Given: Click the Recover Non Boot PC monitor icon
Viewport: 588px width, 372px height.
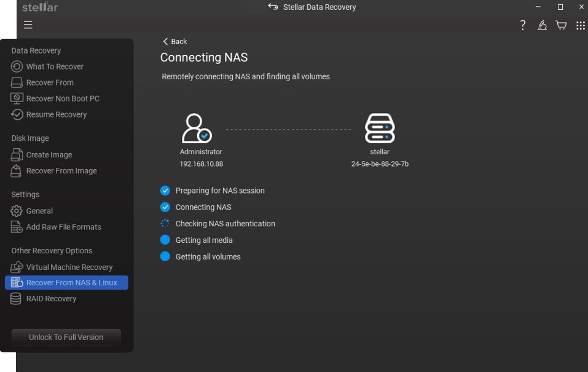Looking at the screenshot, I should click(x=17, y=98).
